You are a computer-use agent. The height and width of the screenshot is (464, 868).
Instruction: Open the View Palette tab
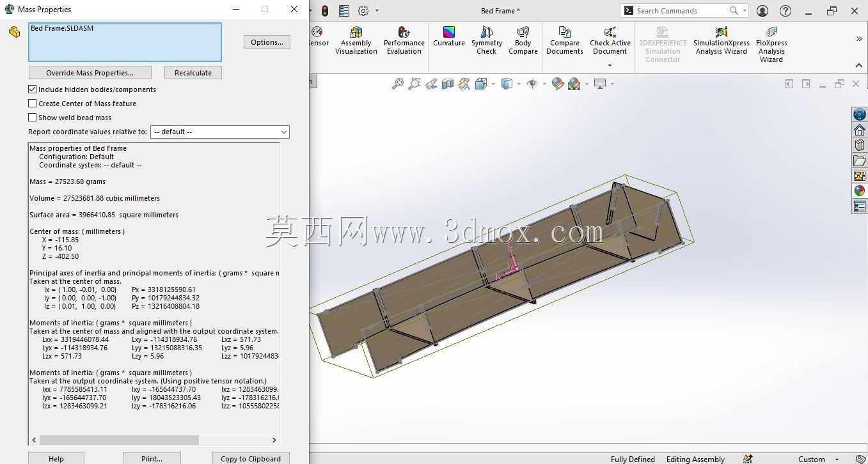859,176
